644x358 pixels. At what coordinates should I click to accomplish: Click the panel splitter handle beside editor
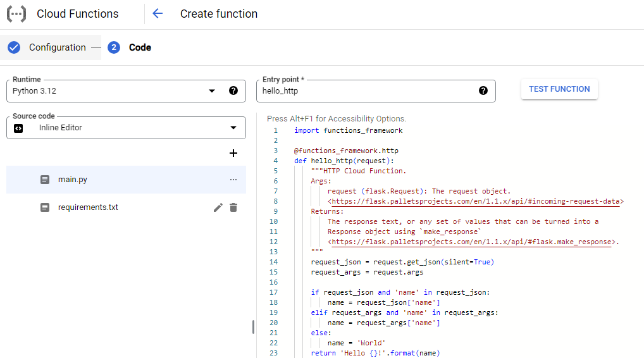[x=254, y=327]
